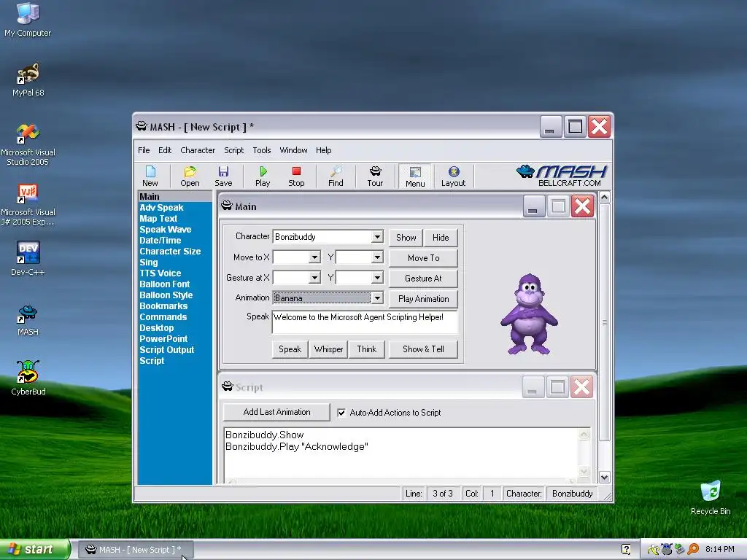Toggle the Menu toolbar button

415,176
